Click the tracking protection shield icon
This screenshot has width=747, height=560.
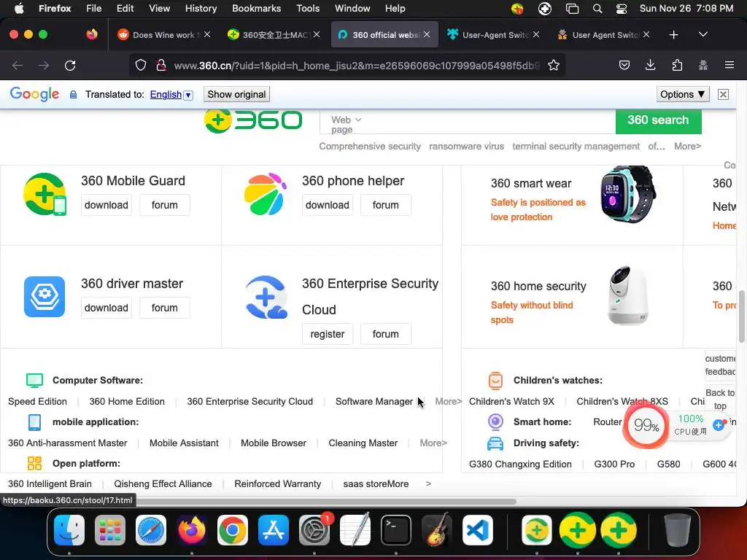141,65
